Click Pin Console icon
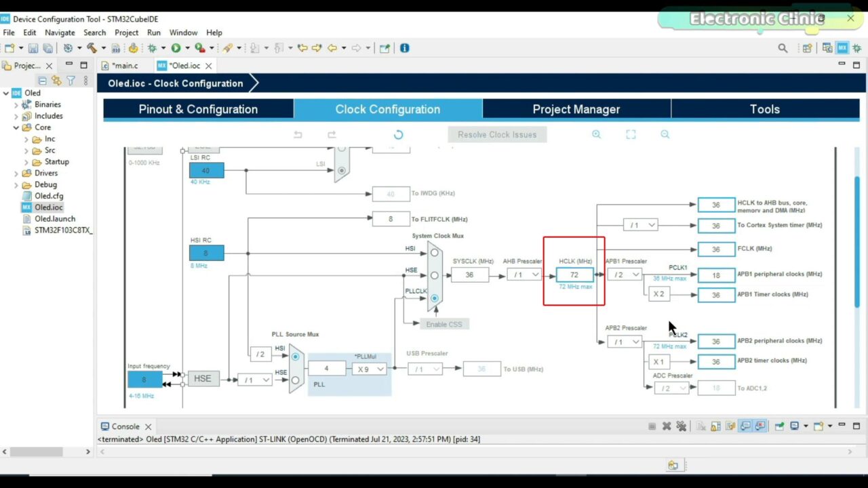This screenshot has height=488, width=868. point(779,426)
